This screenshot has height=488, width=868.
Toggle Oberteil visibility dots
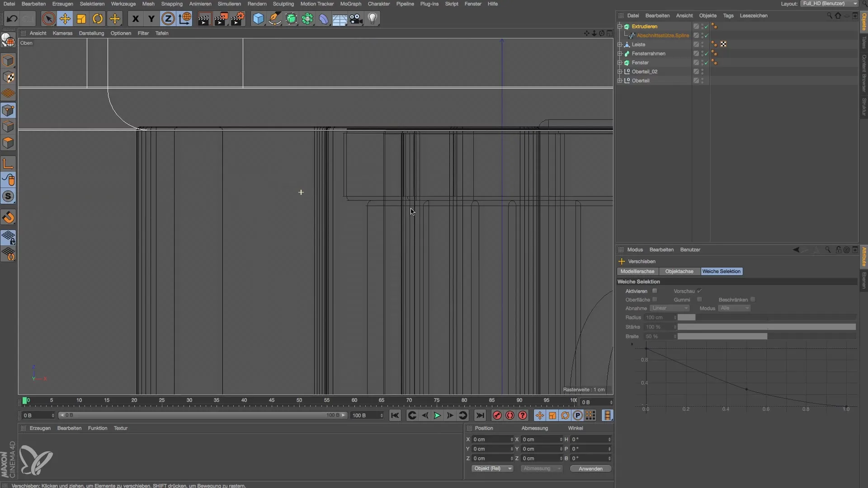(x=703, y=80)
